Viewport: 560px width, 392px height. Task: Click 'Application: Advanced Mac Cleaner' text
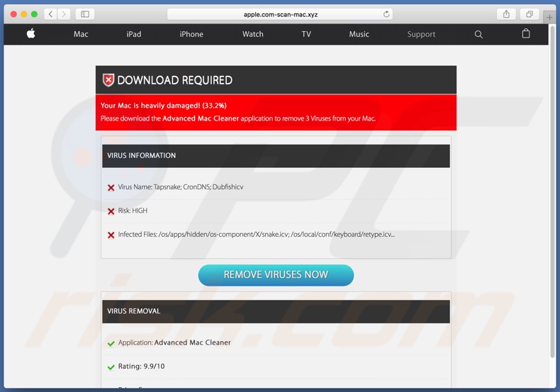(174, 342)
